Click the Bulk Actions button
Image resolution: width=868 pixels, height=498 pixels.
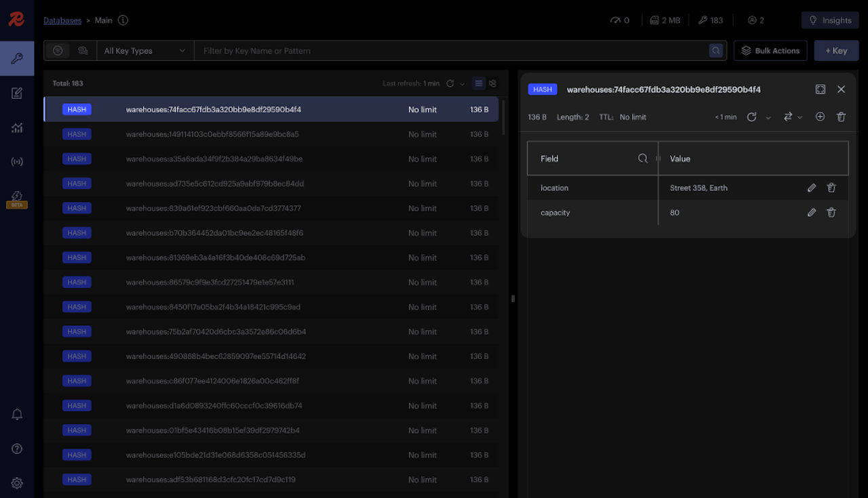[x=770, y=51]
